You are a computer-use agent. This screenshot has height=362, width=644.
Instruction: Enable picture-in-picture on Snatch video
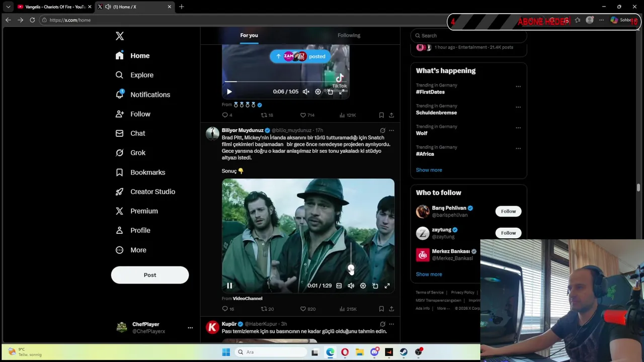tap(375, 286)
